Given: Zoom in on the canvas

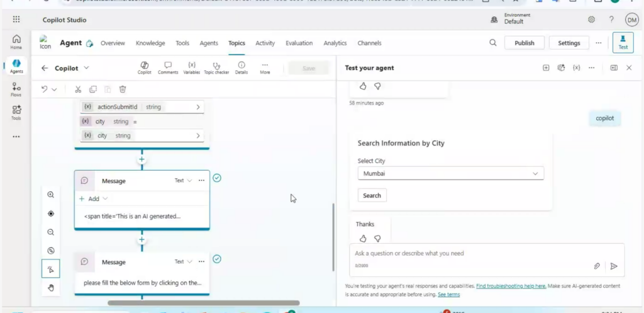Looking at the screenshot, I should (x=51, y=195).
